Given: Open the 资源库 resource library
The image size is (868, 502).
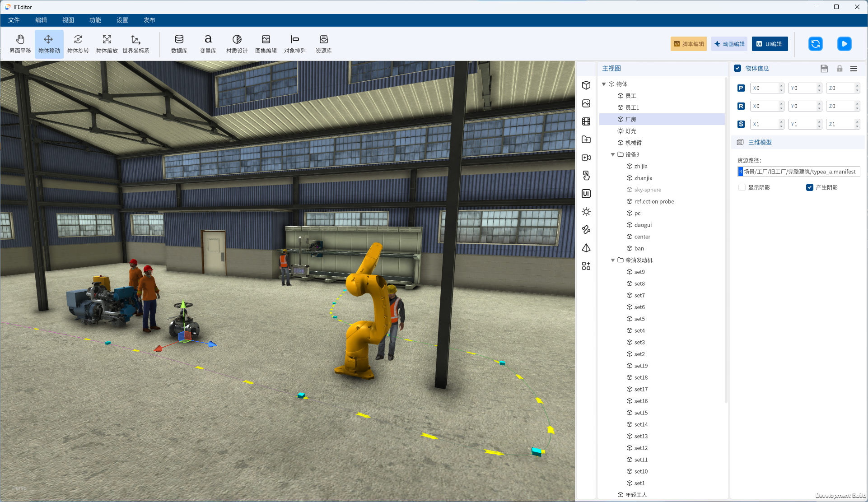Looking at the screenshot, I should [x=323, y=44].
